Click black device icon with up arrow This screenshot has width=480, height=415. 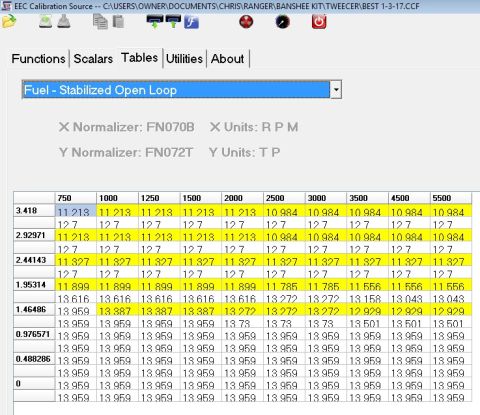click(x=173, y=22)
